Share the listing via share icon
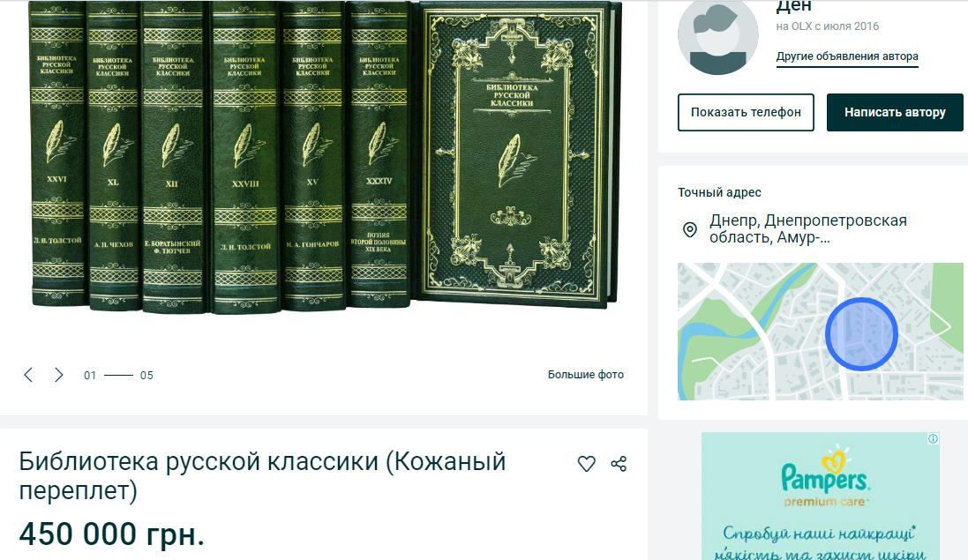 point(619,464)
